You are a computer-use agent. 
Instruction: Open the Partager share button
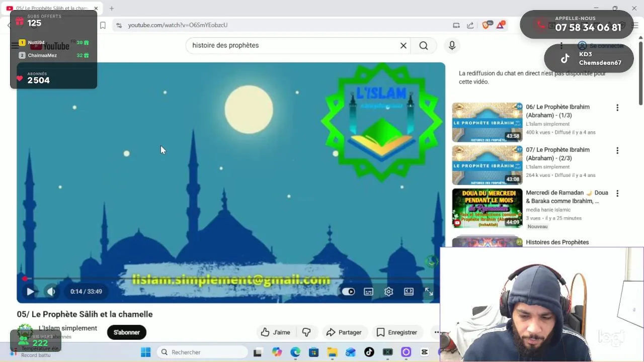click(x=344, y=332)
